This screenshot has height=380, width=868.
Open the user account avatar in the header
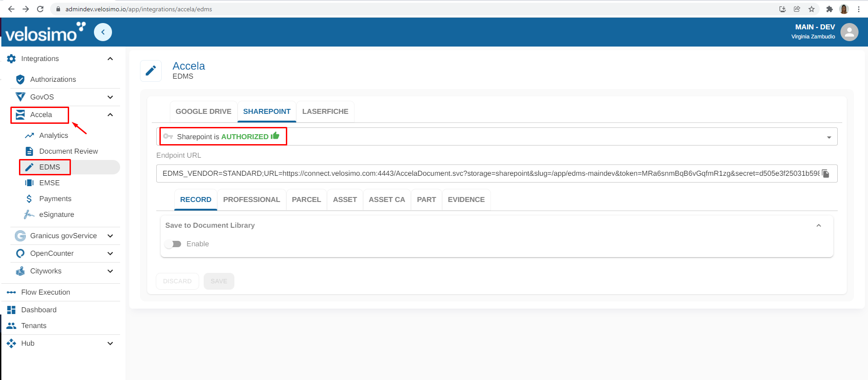point(849,32)
